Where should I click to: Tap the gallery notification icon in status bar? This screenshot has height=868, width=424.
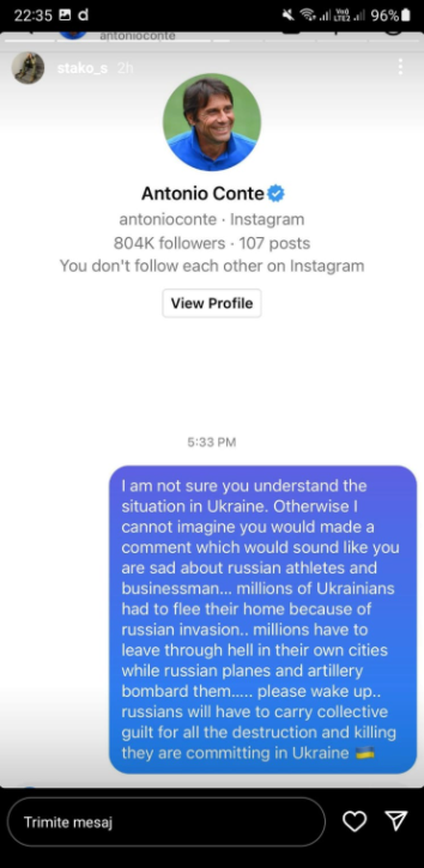pyautogui.click(x=65, y=15)
